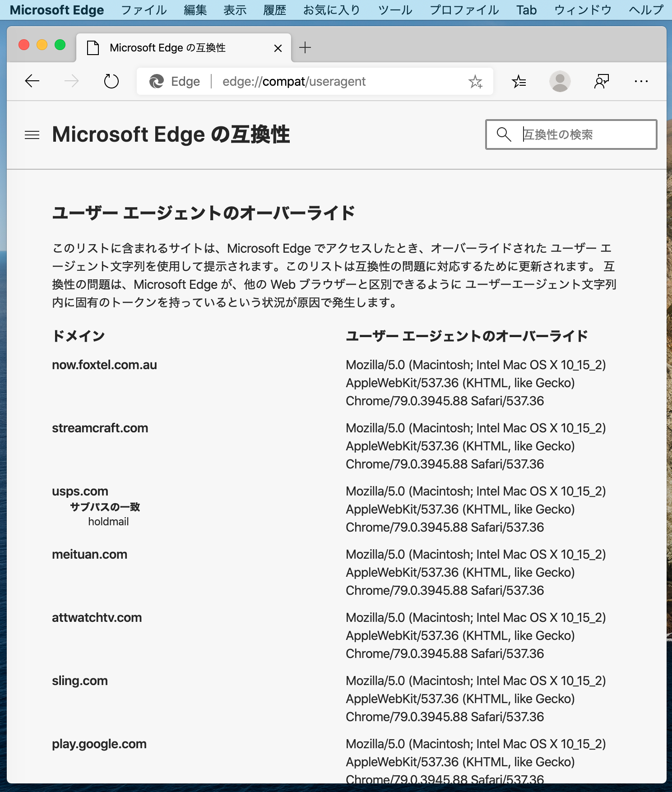Click the Edge logo in address bar
Viewport: 672px width, 792px height.
pos(157,81)
